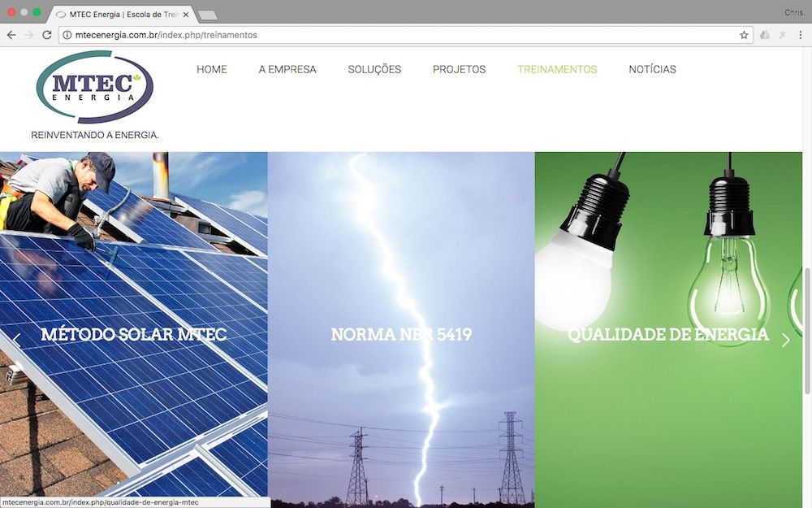Click the MTEC Energia logo
Viewport: 812px width, 508px height.
(x=94, y=86)
